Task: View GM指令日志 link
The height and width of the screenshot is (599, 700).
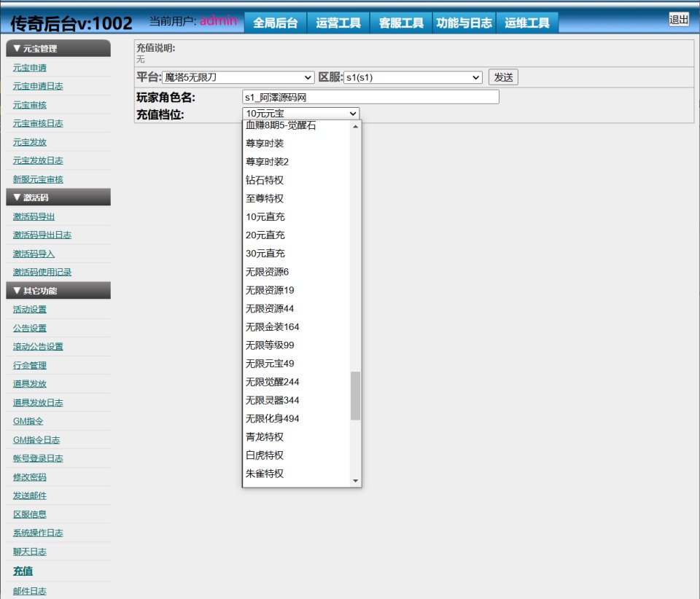Action: (36, 439)
